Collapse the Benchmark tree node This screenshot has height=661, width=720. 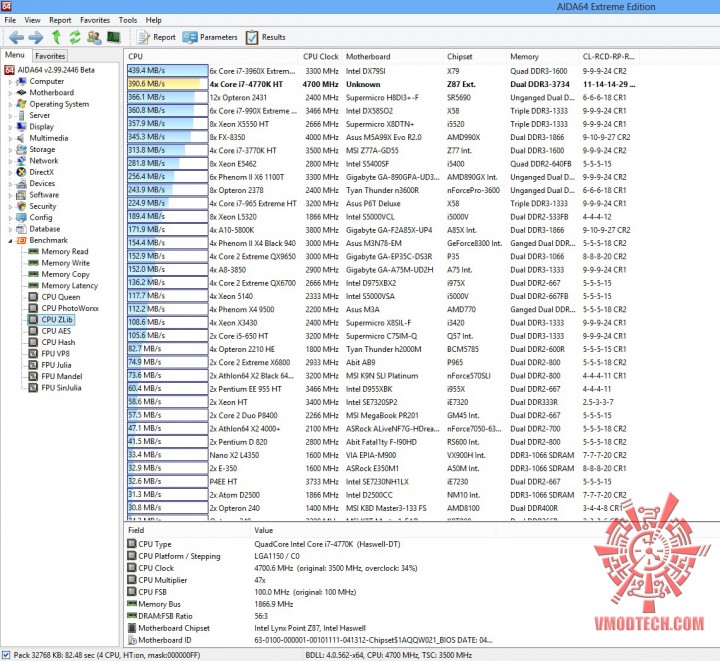pyautogui.click(x=10, y=241)
